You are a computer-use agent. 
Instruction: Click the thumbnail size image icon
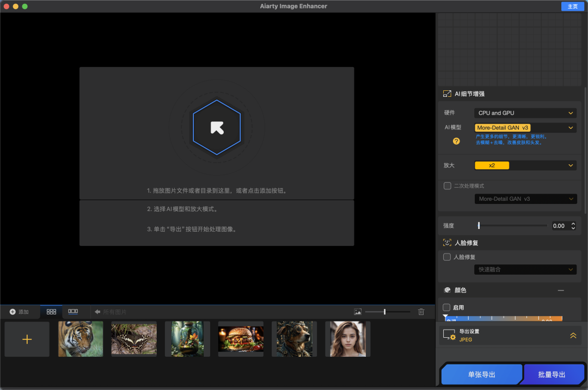358,312
